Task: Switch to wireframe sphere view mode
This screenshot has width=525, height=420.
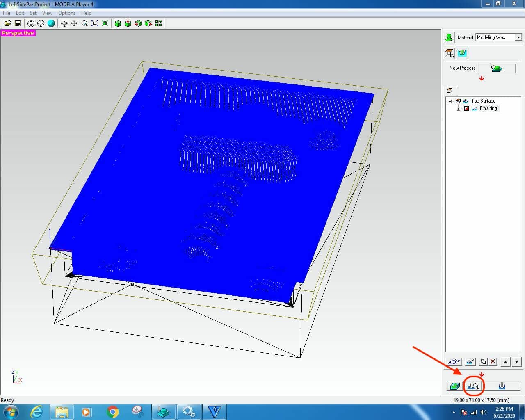Action: [31, 23]
